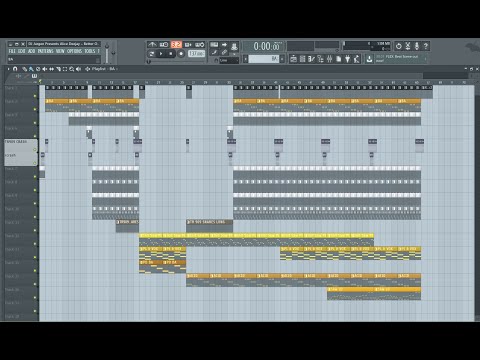Open the Mixer icon
The width and height of the screenshot is (480, 360).
click(x=329, y=59)
